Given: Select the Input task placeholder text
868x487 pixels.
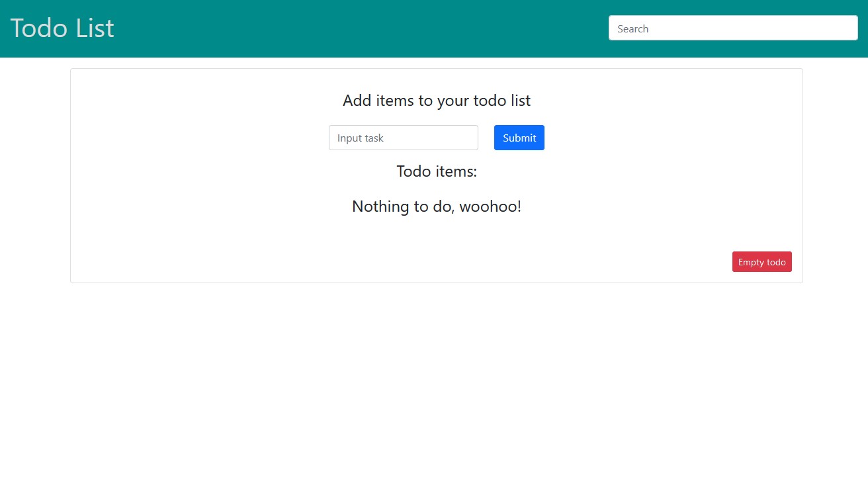Looking at the screenshot, I should pos(360,138).
